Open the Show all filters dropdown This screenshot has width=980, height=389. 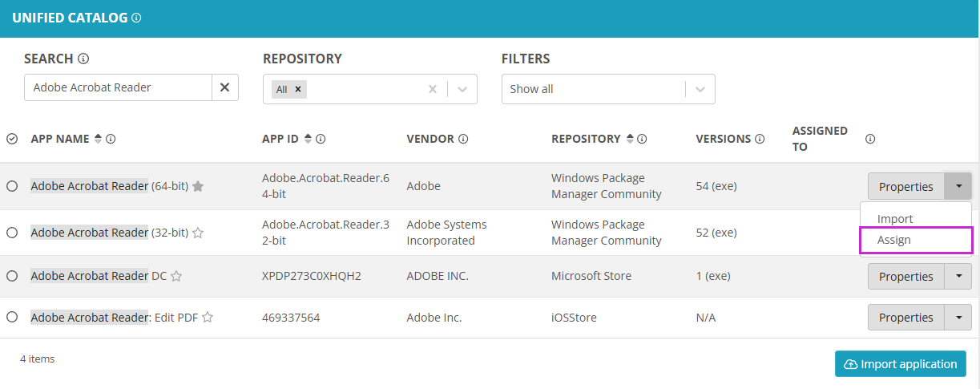(608, 89)
